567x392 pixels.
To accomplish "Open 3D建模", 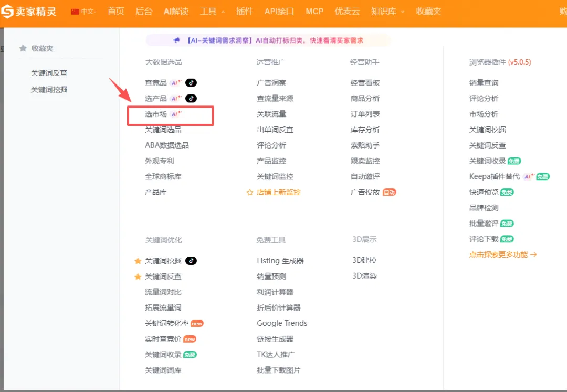I will (364, 260).
